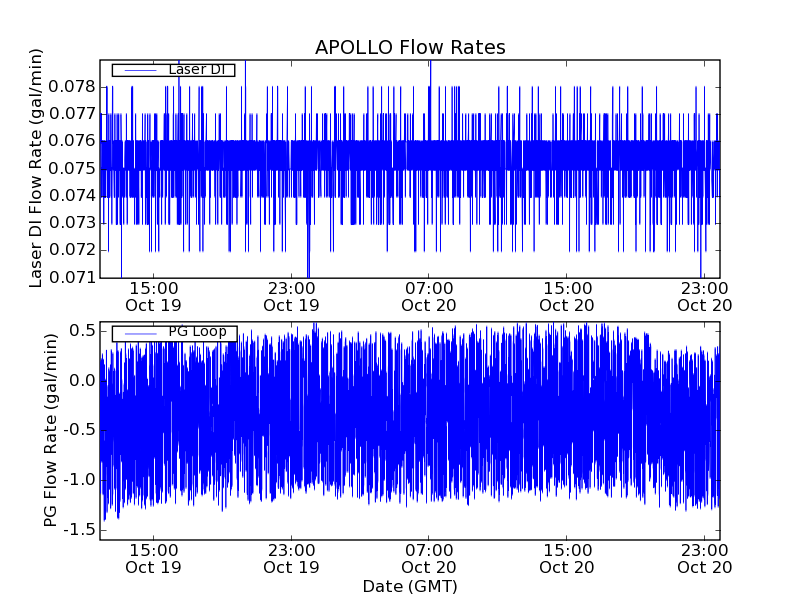Viewport: 800px width, 600px height.
Task: Click '15:00 Oct 19' under the Laser DI plot
Action: [x=153, y=297]
